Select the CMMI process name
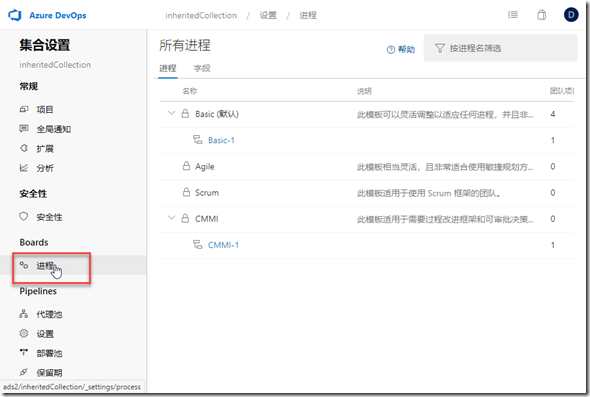This screenshot has width=590, height=397. (x=207, y=219)
